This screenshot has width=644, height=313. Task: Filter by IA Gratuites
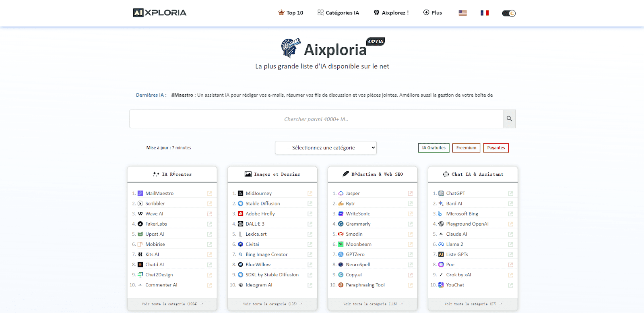(x=434, y=148)
